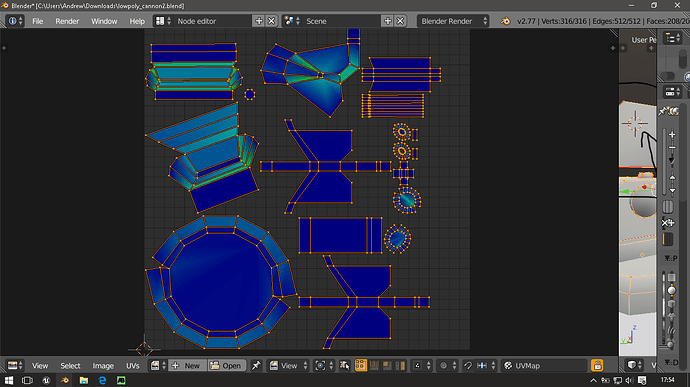Open the UV editor View menu
This screenshot has width=690, height=387.
coord(40,366)
